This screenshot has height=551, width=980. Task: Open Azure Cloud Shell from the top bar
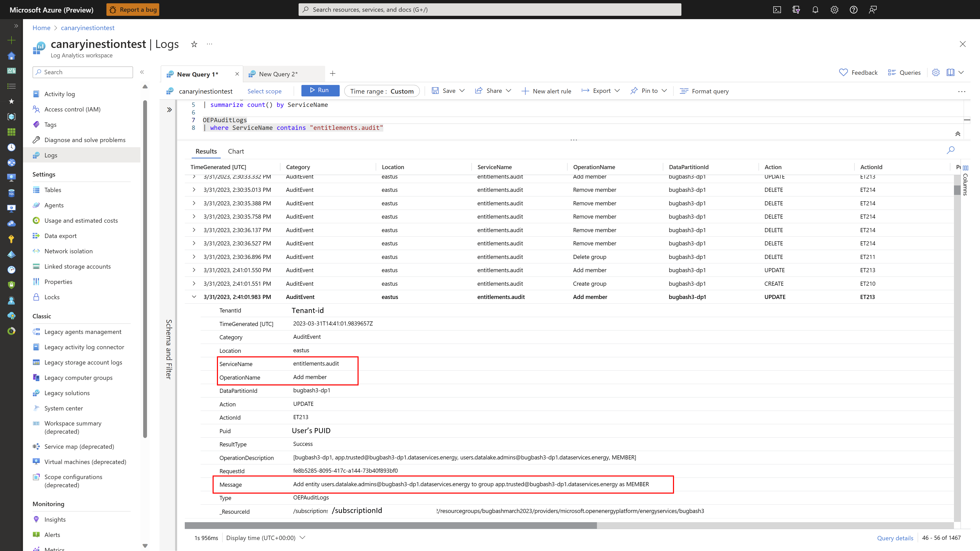pyautogui.click(x=777, y=9)
